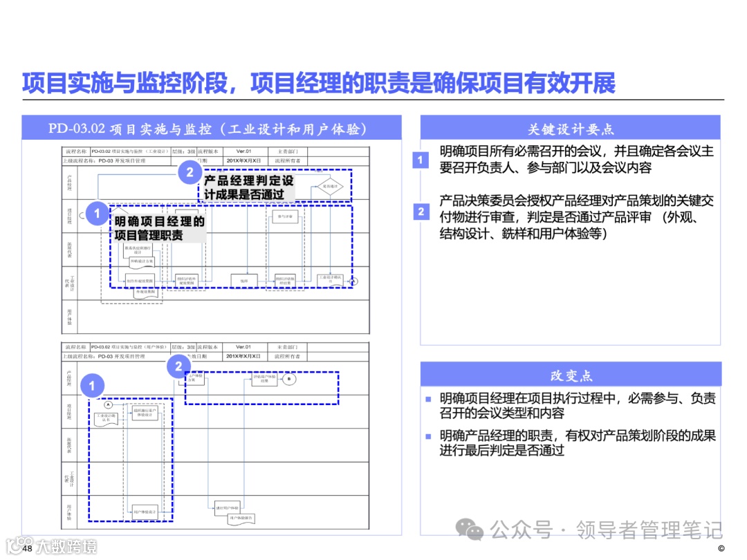Click the cell 'PD-03.02 项目实施与监控（工业设计）'

130,151
